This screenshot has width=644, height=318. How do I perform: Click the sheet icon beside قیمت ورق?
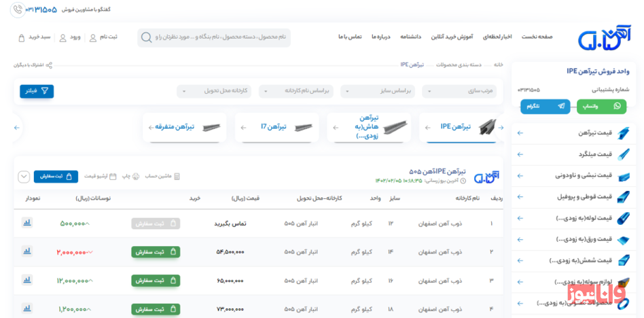click(624, 240)
